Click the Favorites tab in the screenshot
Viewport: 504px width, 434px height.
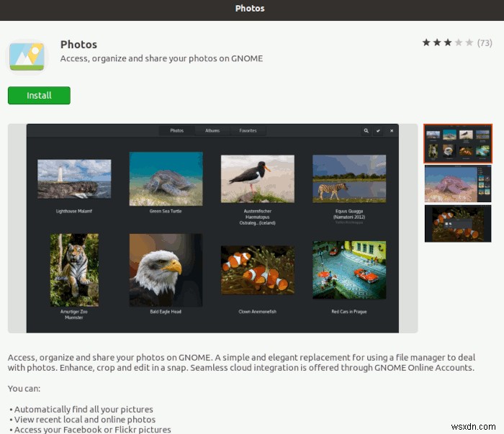point(248,131)
